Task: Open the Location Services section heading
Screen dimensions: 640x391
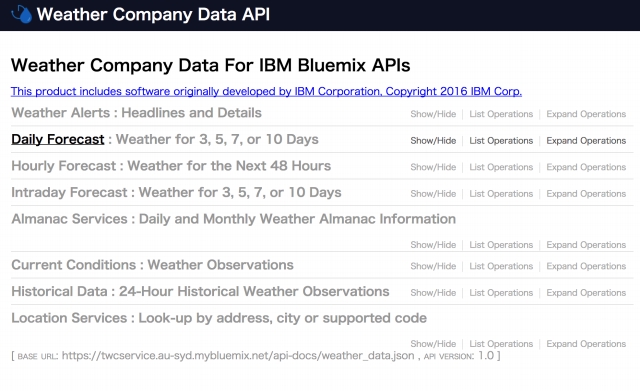Action: 69,318
